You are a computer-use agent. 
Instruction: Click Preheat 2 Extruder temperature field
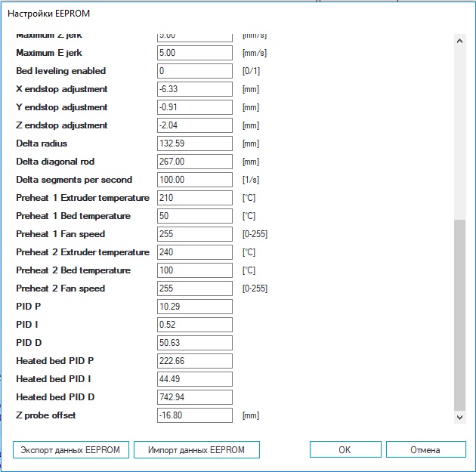(195, 252)
